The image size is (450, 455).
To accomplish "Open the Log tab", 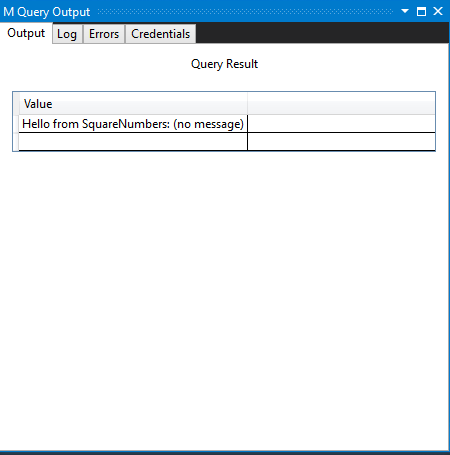I will click(67, 34).
